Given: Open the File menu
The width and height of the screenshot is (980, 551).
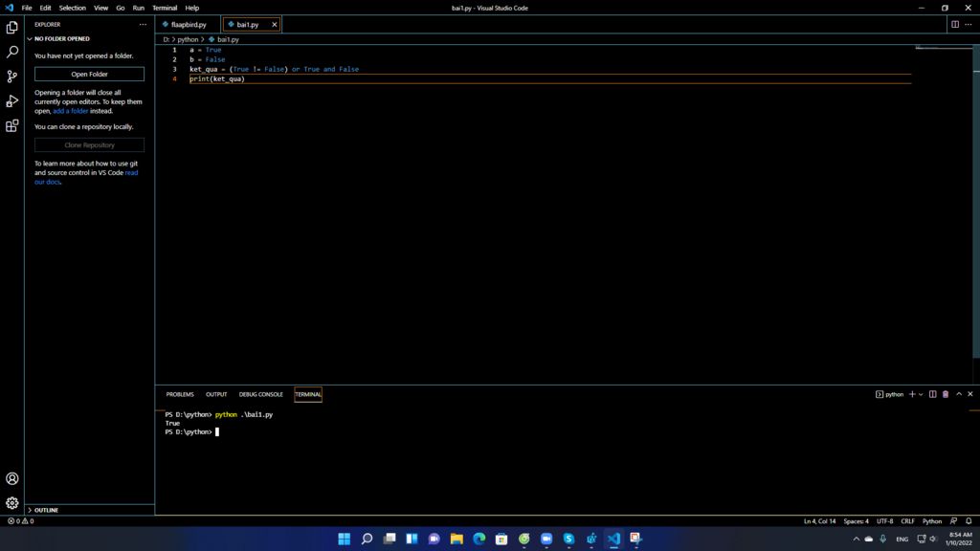Looking at the screenshot, I should click(x=26, y=8).
